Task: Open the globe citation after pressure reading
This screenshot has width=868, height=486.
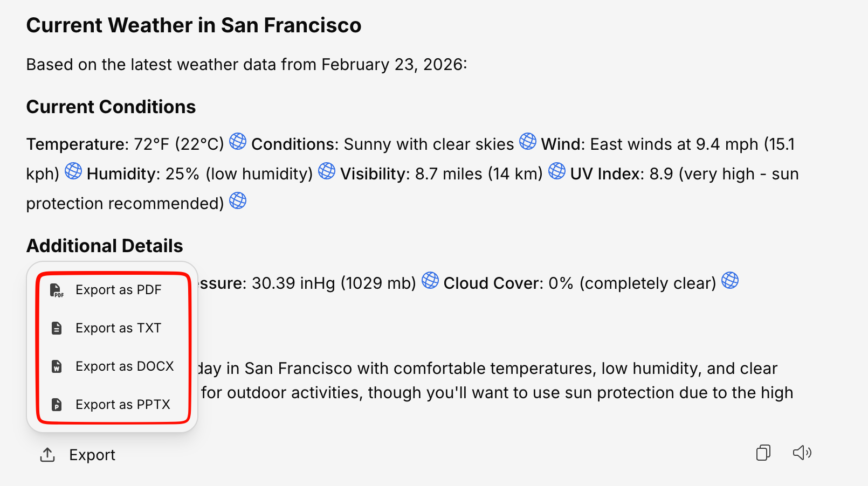Action: click(x=430, y=281)
